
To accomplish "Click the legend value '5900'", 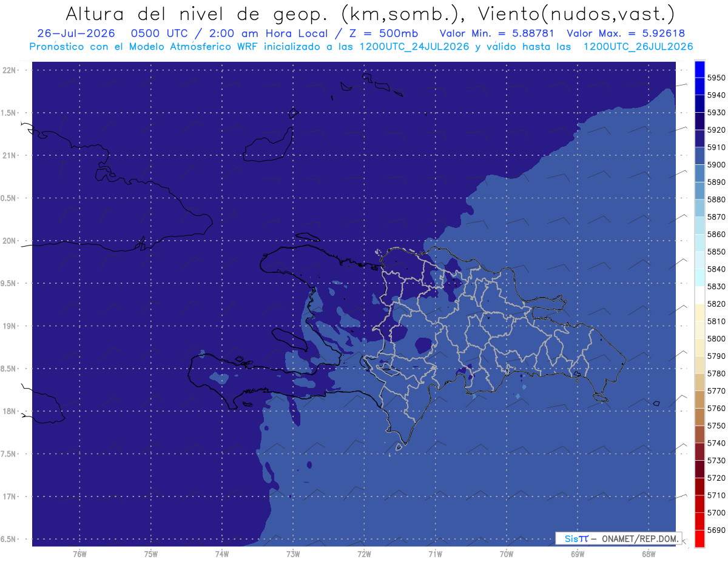I will click(716, 164).
